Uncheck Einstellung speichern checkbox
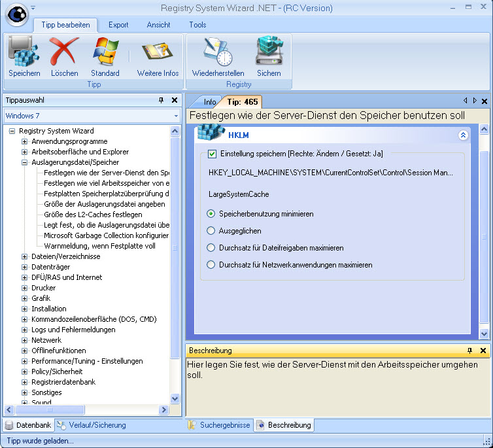Image resolution: width=493 pixels, height=448 pixels. pyautogui.click(x=212, y=154)
